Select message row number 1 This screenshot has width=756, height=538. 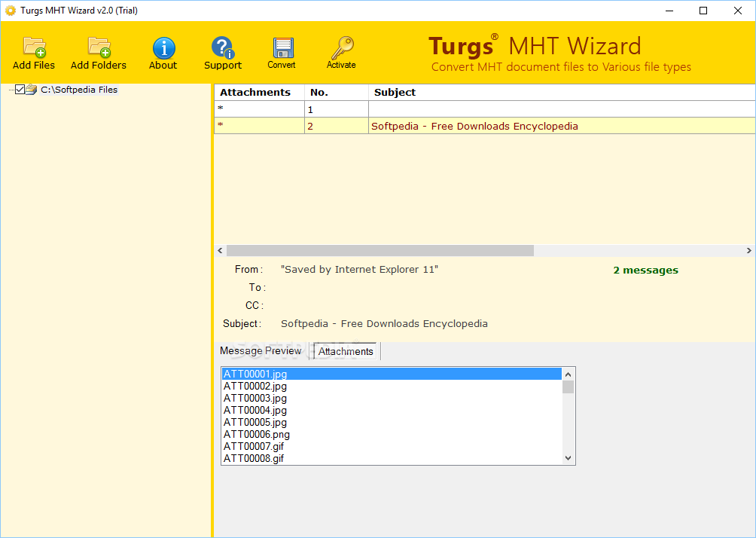(x=485, y=109)
